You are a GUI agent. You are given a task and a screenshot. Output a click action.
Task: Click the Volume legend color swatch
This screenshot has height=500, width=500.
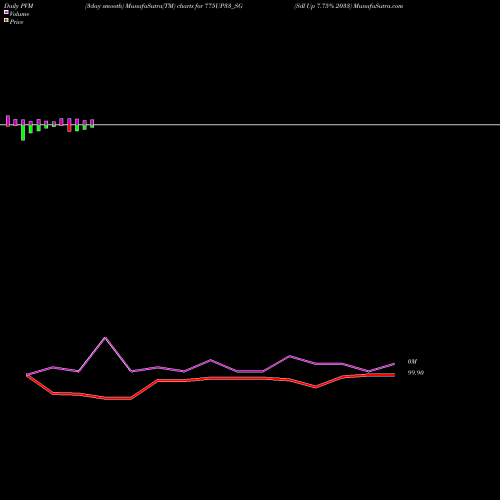(x=6, y=12)
